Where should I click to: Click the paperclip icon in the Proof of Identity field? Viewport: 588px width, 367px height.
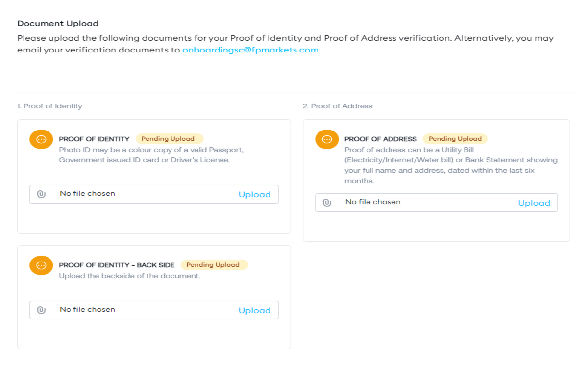pos(41,194)
